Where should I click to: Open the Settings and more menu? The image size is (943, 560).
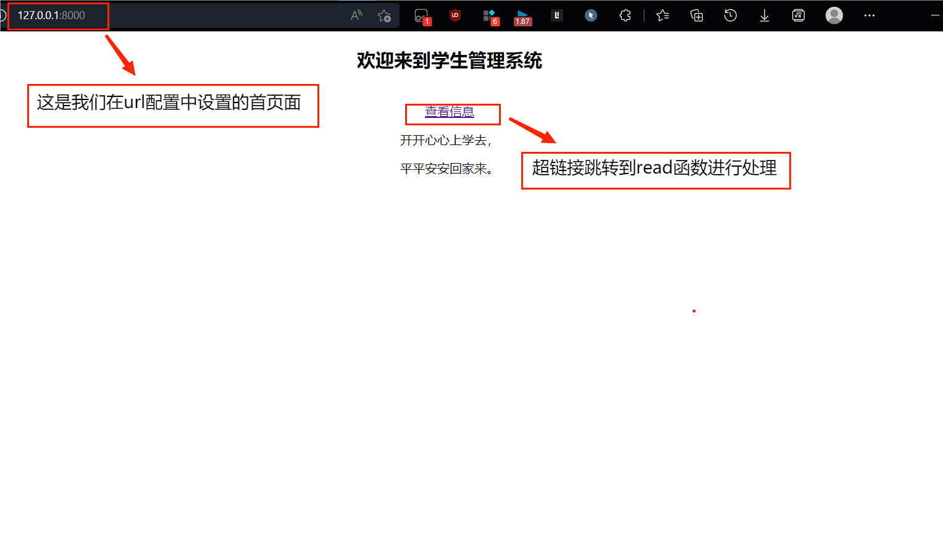pyautogui.click(x=870, y=15)
